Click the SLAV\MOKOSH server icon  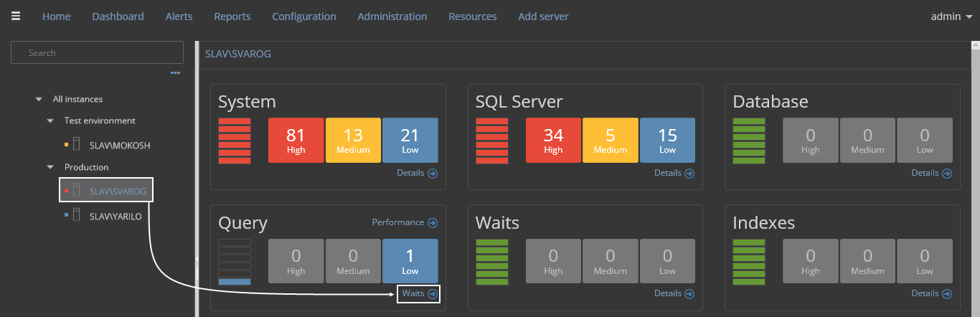pyautogui.click(x=76, y=145)
